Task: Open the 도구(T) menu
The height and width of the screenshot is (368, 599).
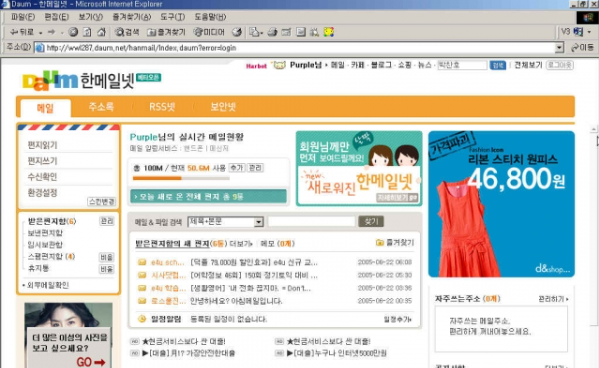Action: (172, 17)
